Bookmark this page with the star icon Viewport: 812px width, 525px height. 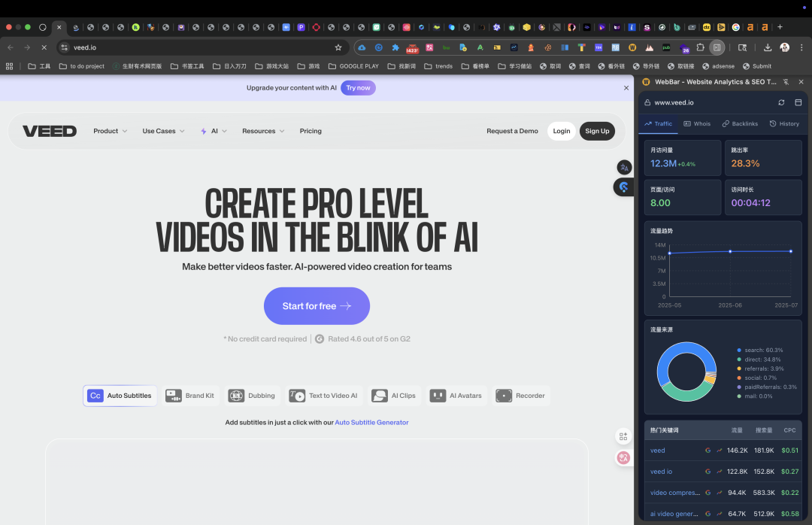[338, 47]
